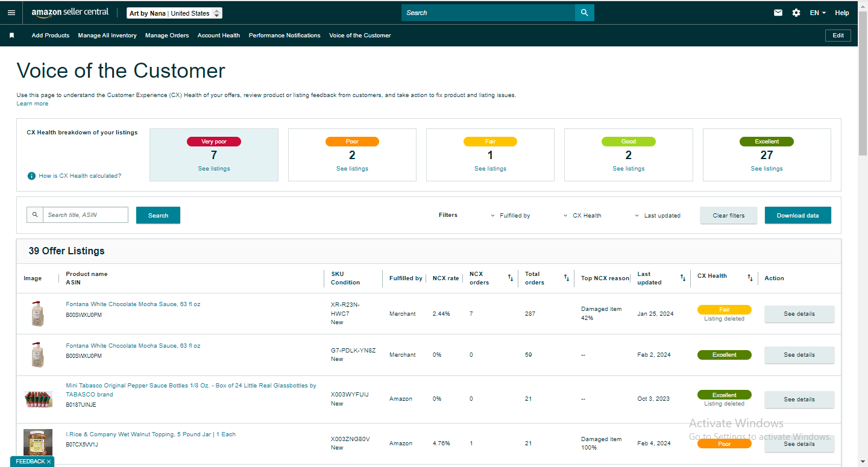The width and height of the screenshot is (868, 467).
Task: Open the settings gear icon
Action: (x=796, y=13)
